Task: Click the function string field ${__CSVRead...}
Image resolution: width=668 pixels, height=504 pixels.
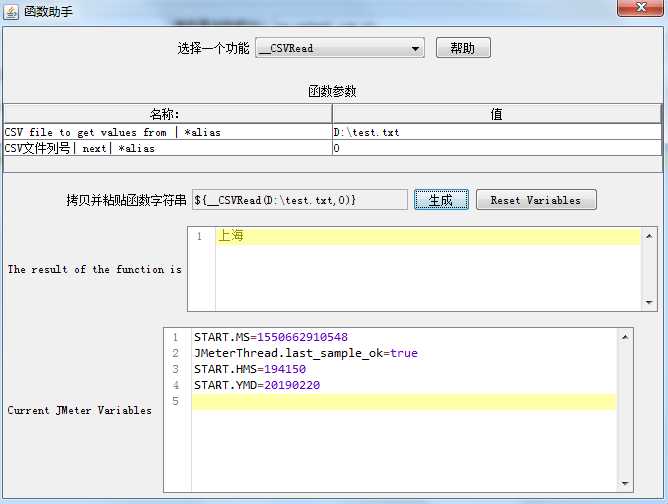Action: pyautogui.click(x=300, y=200)
